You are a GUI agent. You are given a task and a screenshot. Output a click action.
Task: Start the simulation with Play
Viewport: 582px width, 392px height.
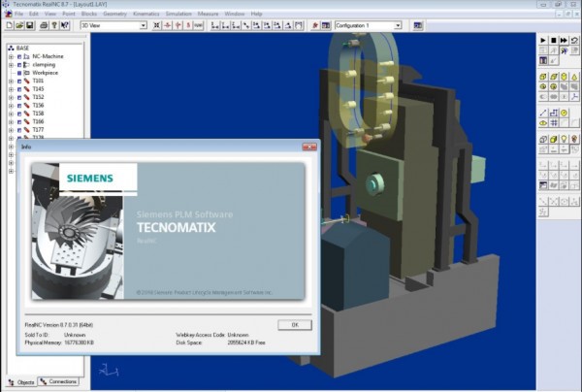(543, 40)
